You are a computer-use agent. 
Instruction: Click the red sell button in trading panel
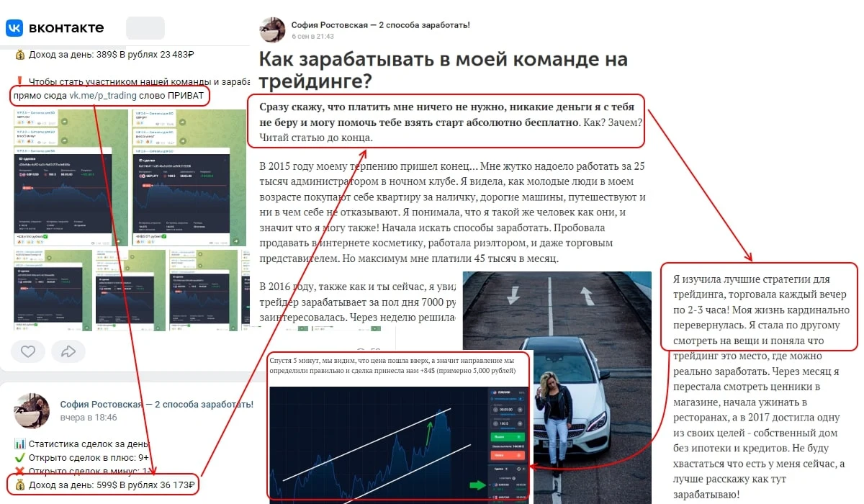point(508,455)
